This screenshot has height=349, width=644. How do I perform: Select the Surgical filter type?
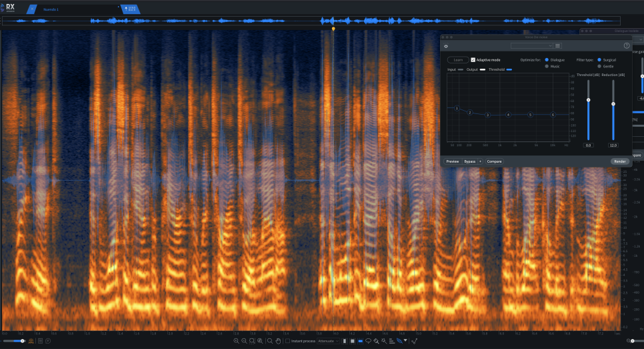[x=599, y=59]
